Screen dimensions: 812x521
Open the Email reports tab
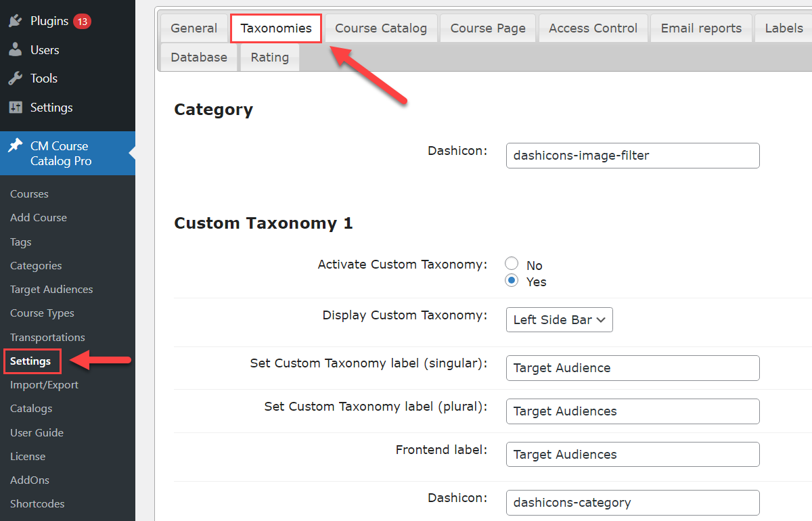pos(701,28)
